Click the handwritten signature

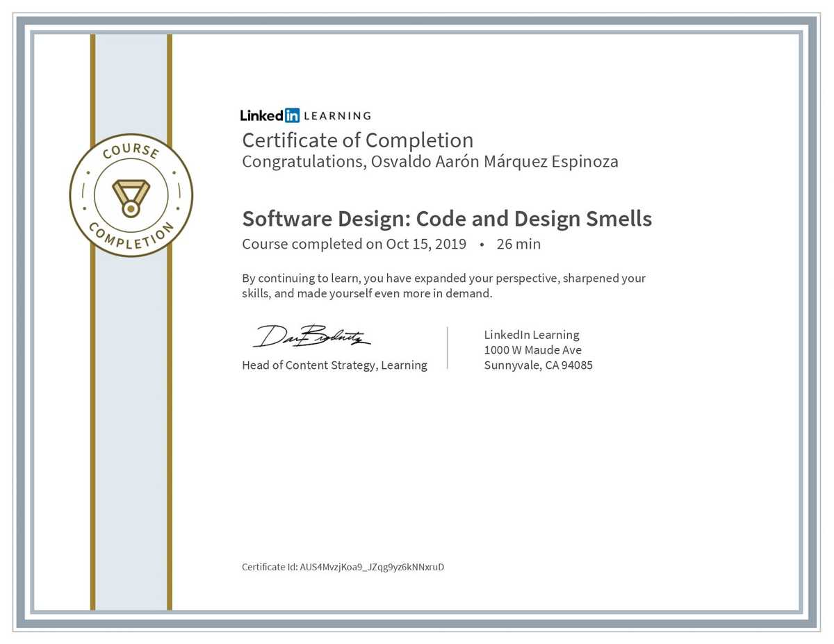pos(311,336)
